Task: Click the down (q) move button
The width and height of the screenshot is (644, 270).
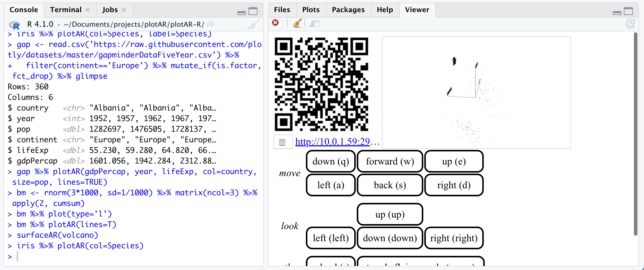Action: tap(331, 161)
